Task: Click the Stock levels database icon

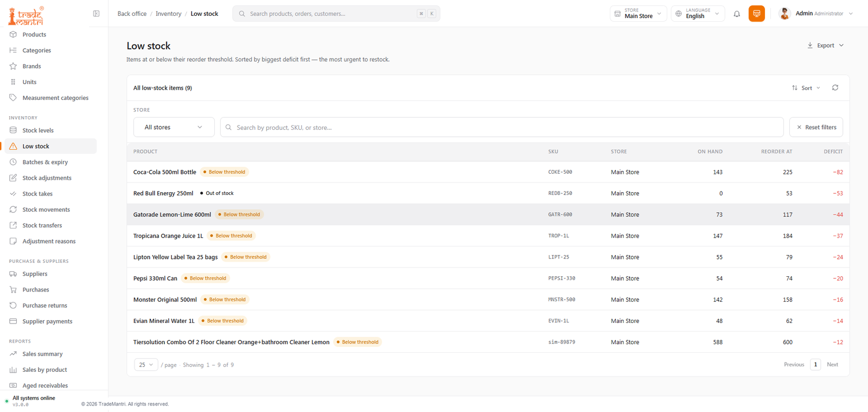Action: click(13, 130)
